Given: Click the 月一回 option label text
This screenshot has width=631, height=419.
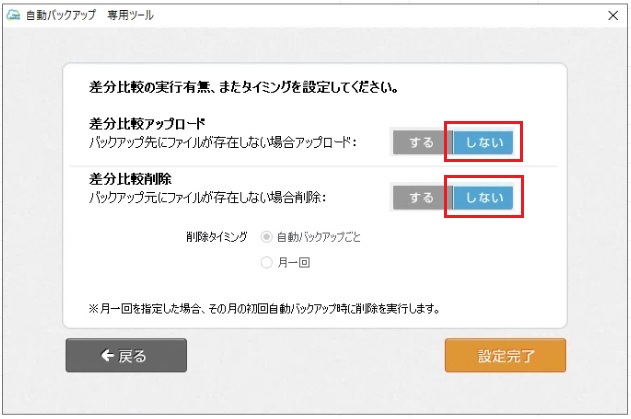Looking at the screenshot, I should (x=294, y=262).
